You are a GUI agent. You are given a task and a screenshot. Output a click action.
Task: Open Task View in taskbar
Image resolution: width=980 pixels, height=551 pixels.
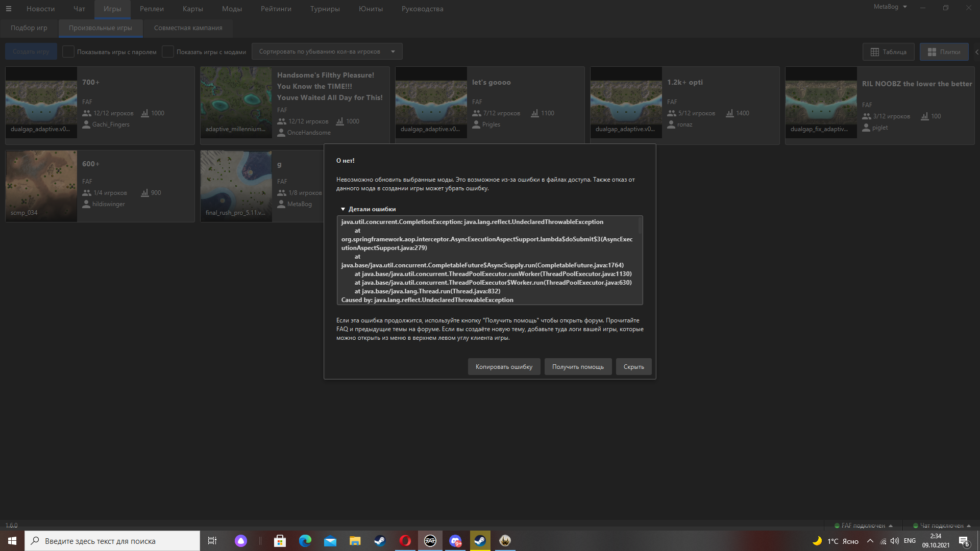(x=212, y=541)
